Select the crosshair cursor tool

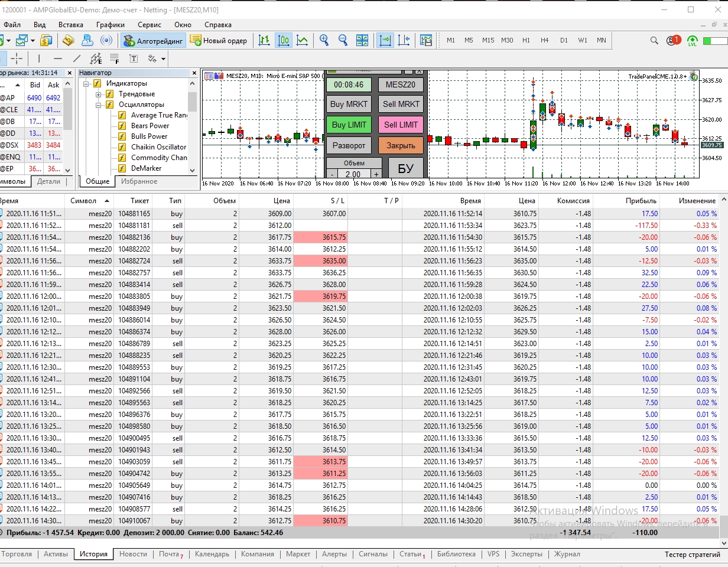tap(17, 58)
